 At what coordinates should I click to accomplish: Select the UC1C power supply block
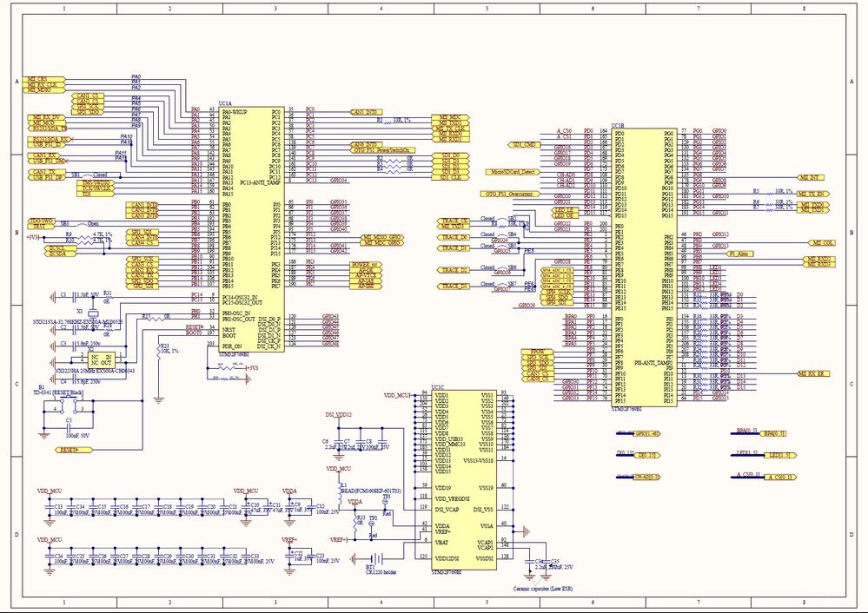point(464,479)
